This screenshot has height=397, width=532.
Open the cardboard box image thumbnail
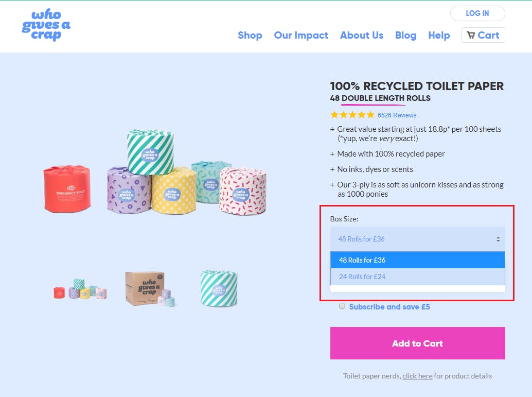point(150,288)
